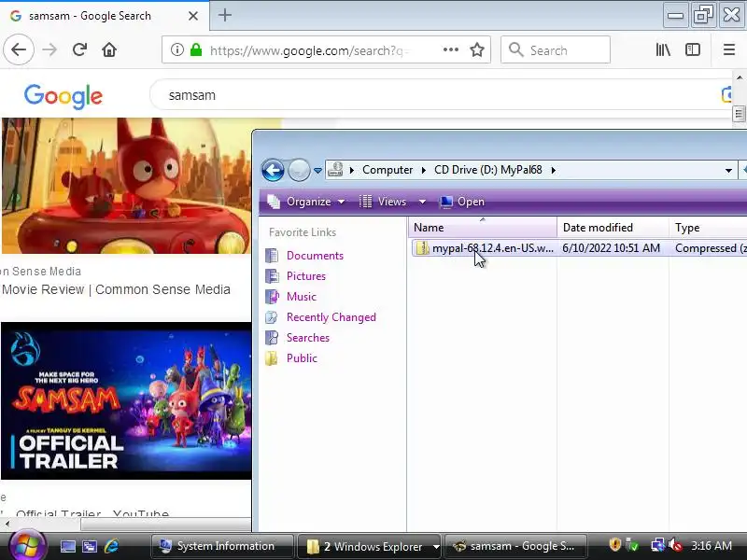Expand the arrow after CD Drive breadcrumb
747x560 pixels.
[x=553, y=170]
